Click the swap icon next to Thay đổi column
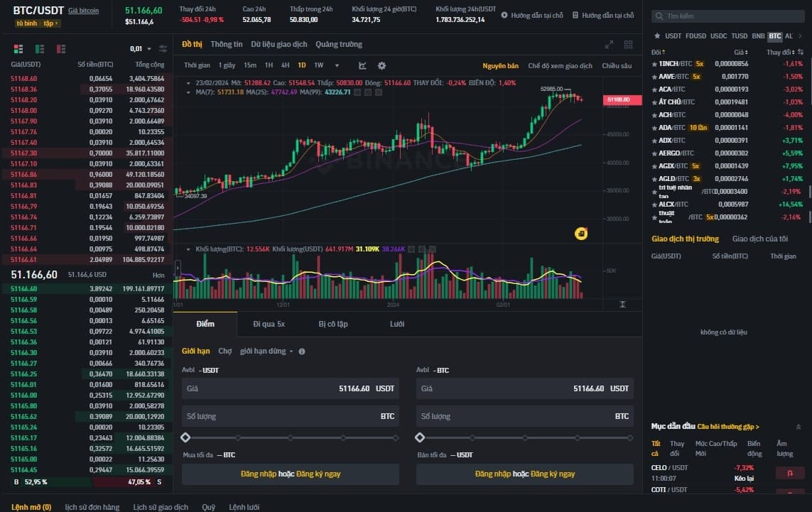 point(801,52)
